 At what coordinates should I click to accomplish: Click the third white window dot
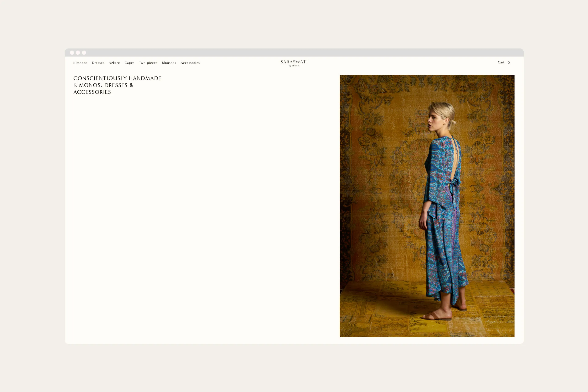coord(84,52)
